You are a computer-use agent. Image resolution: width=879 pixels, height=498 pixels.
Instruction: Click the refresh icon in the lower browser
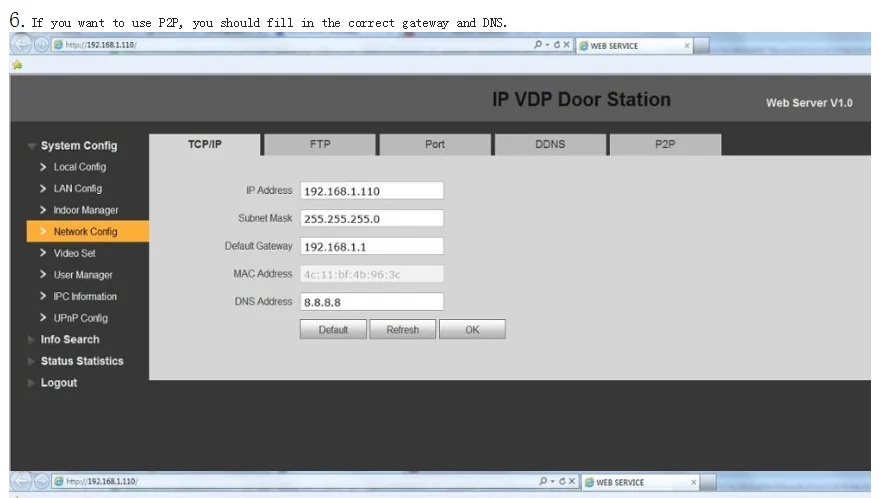[562, 481]
